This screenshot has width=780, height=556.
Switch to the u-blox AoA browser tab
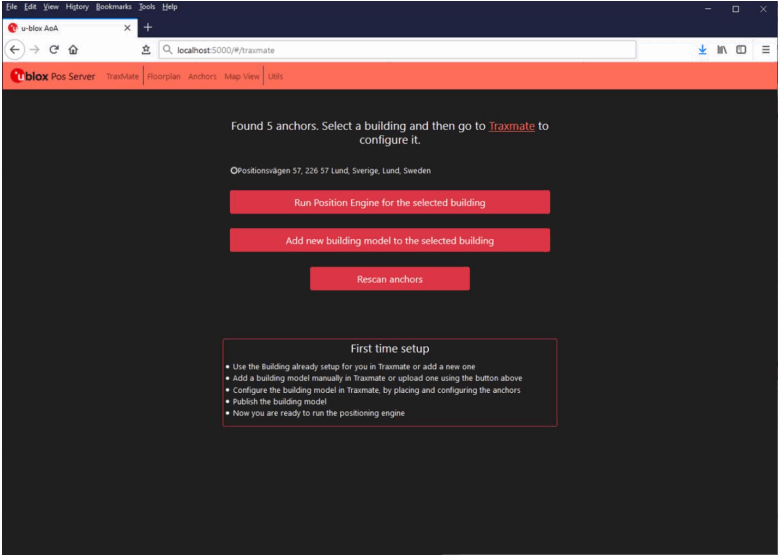coord(70,28)
